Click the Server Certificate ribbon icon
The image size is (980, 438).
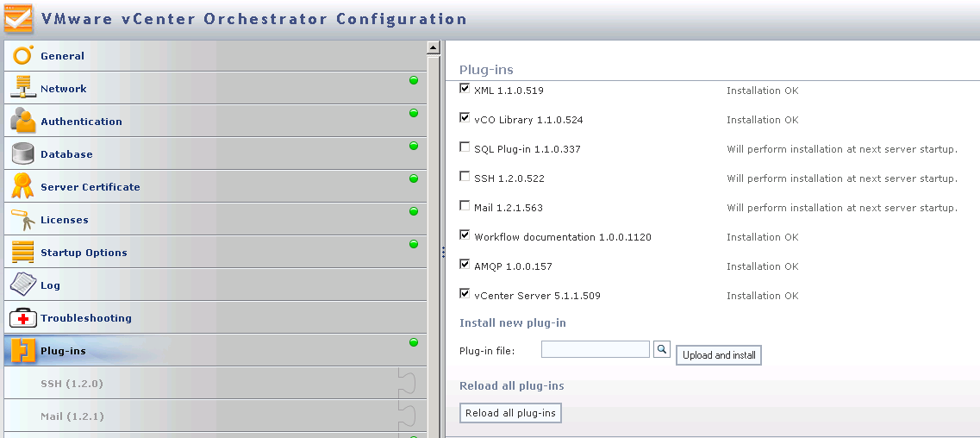point(22,186)
